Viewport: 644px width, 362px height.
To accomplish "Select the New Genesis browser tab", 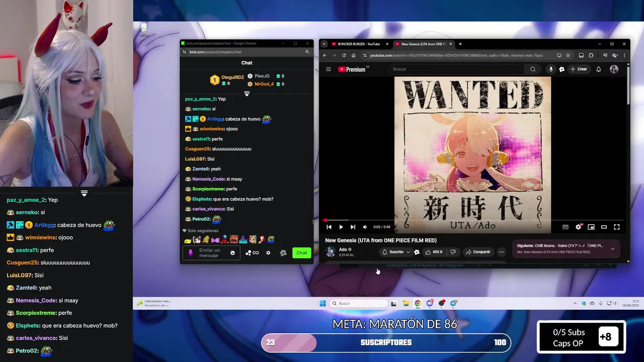I will (424, 44).
